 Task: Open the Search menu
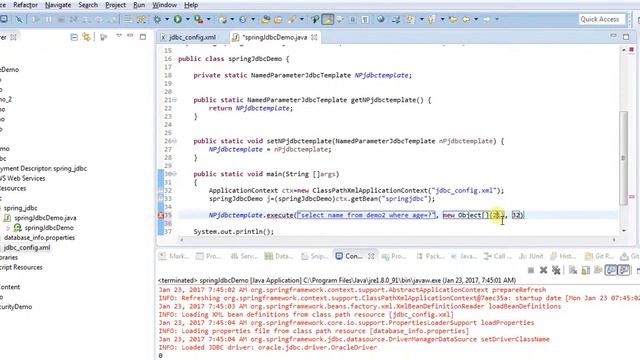pos(88,5)
